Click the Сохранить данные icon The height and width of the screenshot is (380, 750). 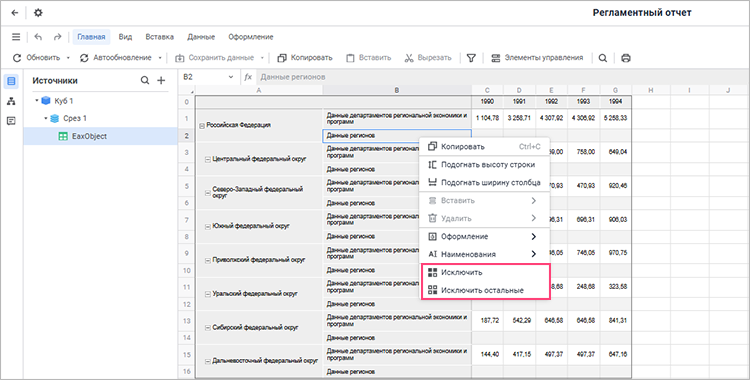tap(179, 58)
